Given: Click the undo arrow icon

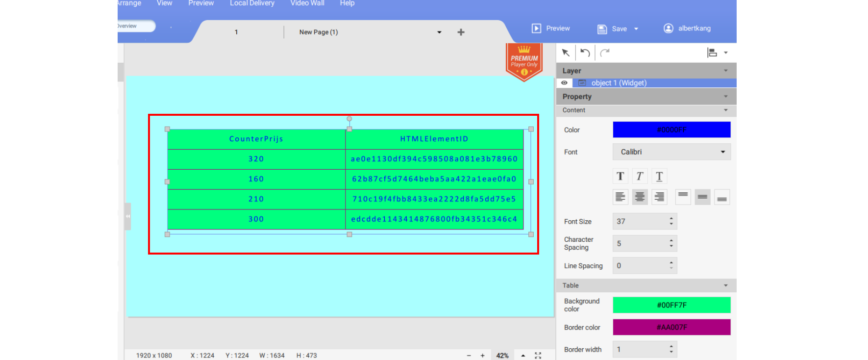Looking at the screenshot, I should [x=585, y=52].
